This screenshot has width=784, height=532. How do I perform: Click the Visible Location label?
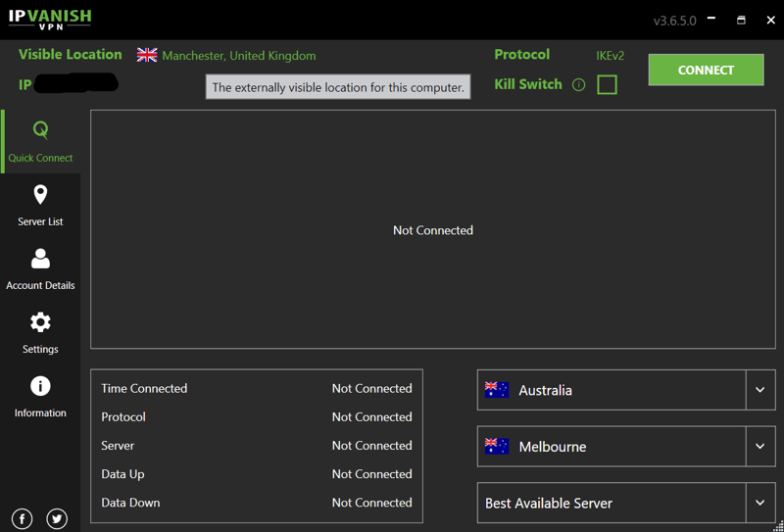click(x=70, y=55)
